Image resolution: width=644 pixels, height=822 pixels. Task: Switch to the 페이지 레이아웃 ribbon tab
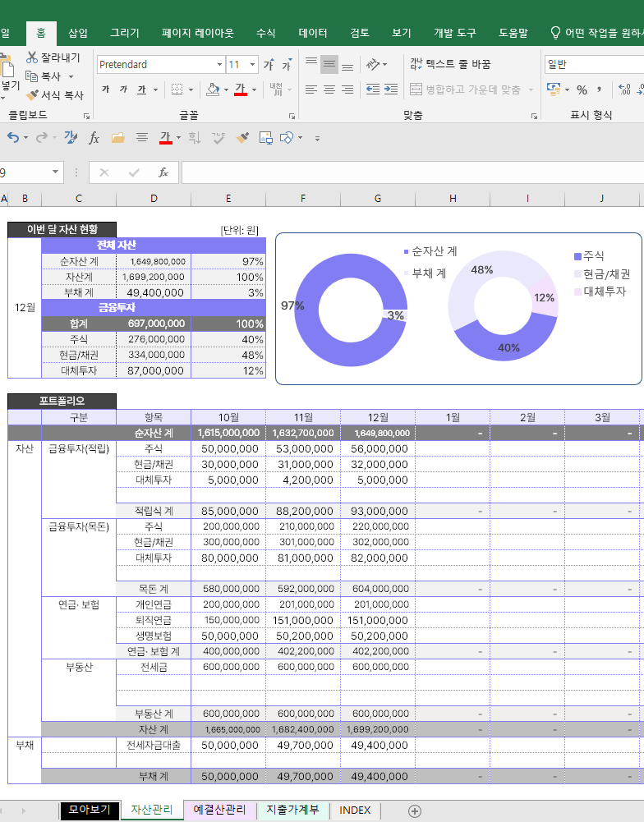(198, 33)
